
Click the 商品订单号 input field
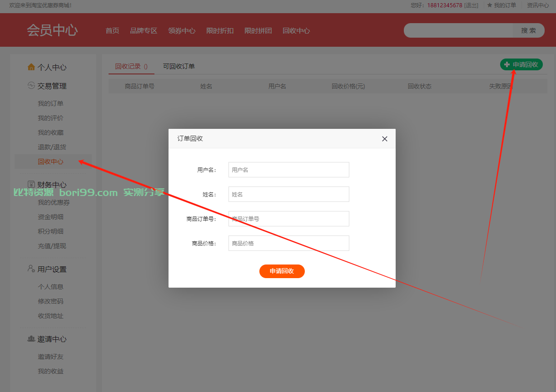(289, 219)
